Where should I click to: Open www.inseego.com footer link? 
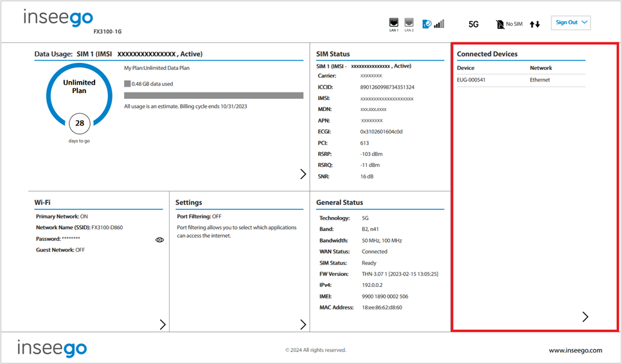pyautogui.click(x=575, y=350)
